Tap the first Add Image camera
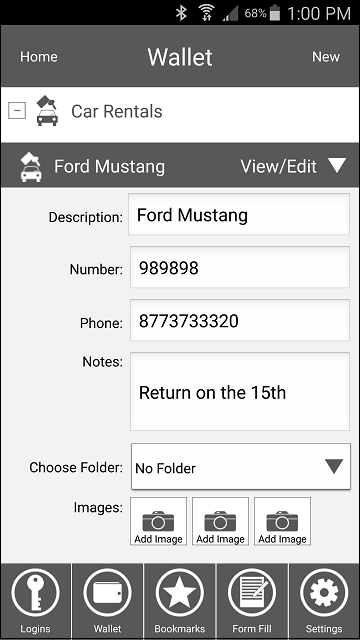The width and height of the screenshot is (360, 640). click(158, 521)
